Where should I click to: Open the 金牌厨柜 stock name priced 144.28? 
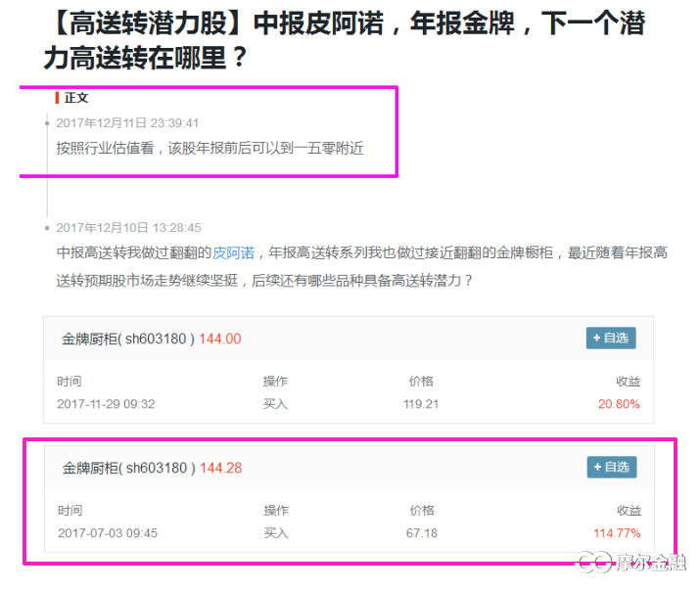[x=129, y=469]
